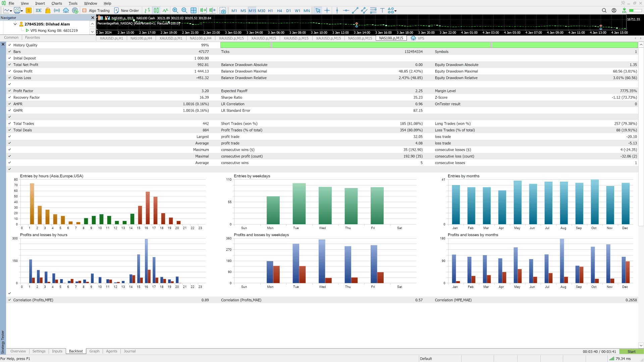This screenshot has width=644, height=362.
Task: Switch chart to bar chart type
Action: click(147, 10)
